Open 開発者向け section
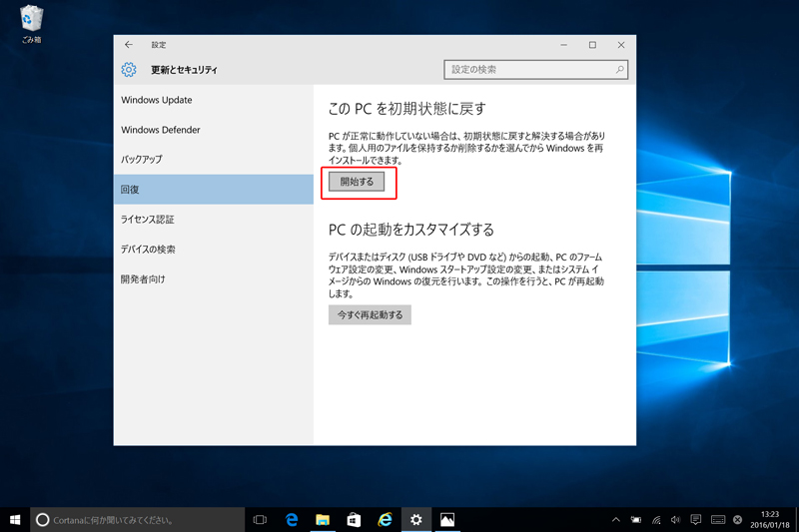The height and width of the screenshot is (532, 799). [214, 279]
